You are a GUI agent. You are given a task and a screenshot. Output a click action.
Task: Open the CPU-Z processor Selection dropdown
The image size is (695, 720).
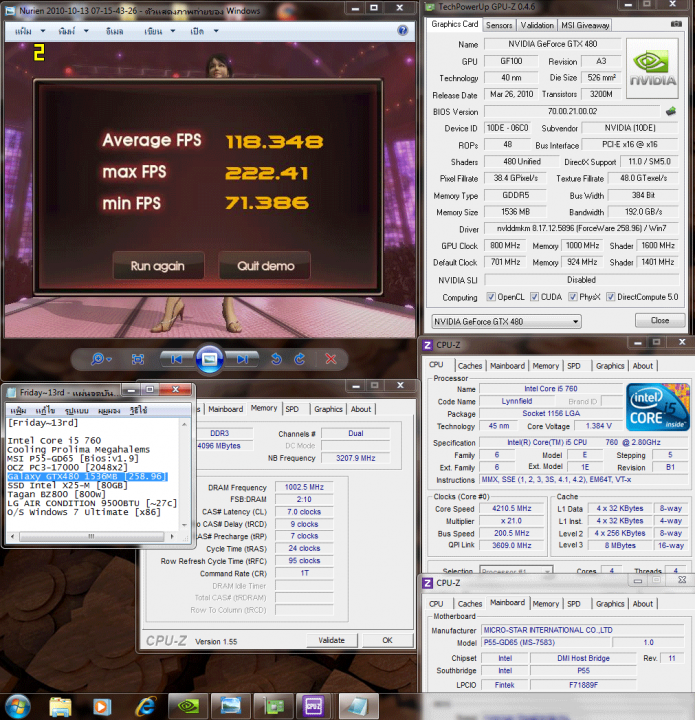tap(516, 571)
